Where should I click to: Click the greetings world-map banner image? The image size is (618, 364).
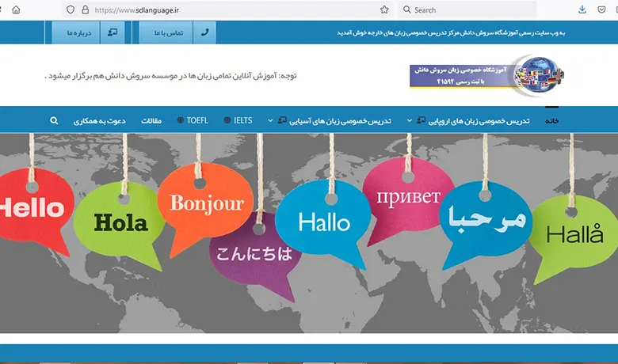(309, 233)
